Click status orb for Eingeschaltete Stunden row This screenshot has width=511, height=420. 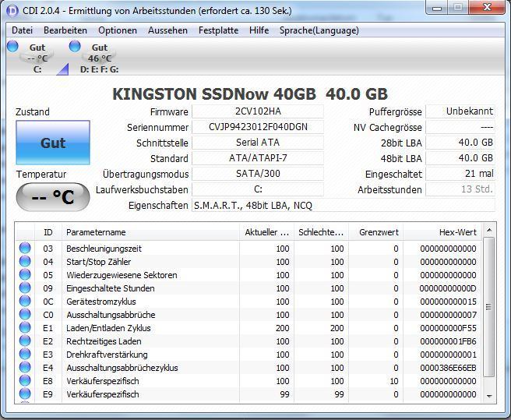(x=25, y=288)
